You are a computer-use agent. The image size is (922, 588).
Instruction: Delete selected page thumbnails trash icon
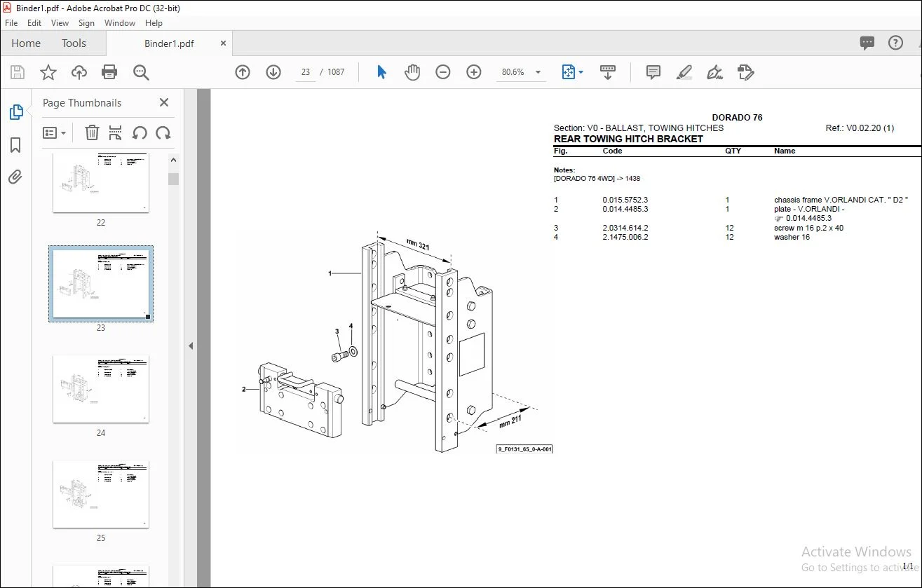pyautogui.click(x=92, y=132)
